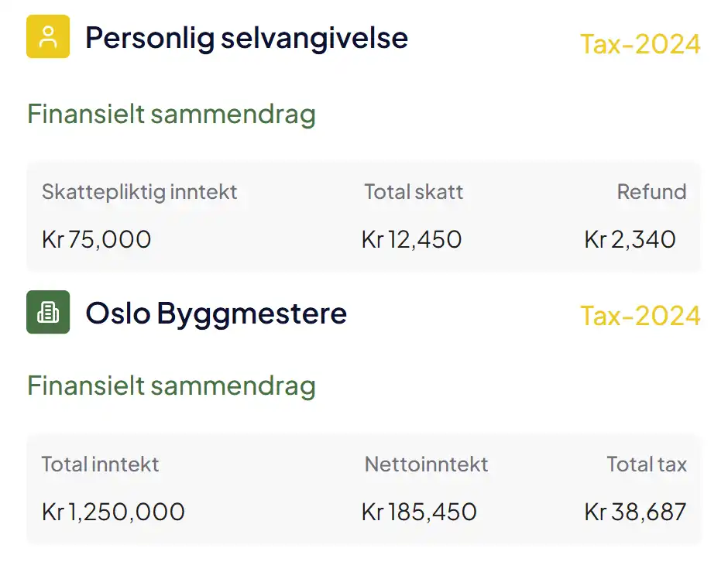728x562 pixels.
Task: Select the Refund label
Action: coord(652,192)
